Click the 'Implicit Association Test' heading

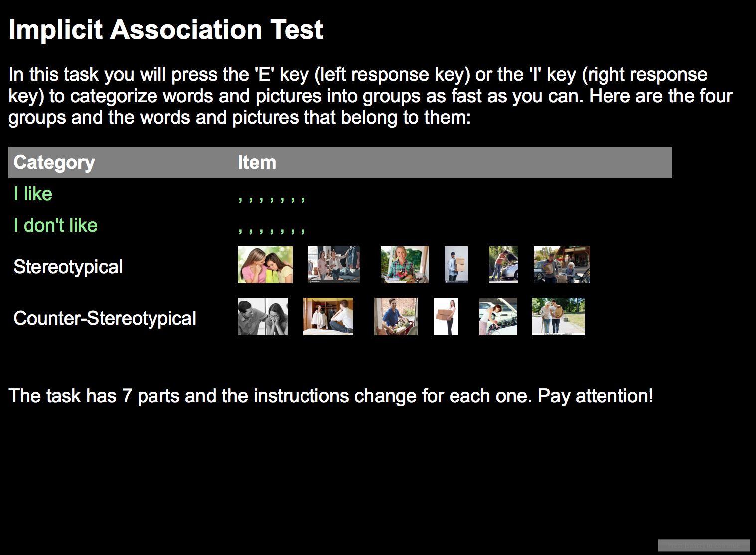pyautogui.click(x=166, y=29)
